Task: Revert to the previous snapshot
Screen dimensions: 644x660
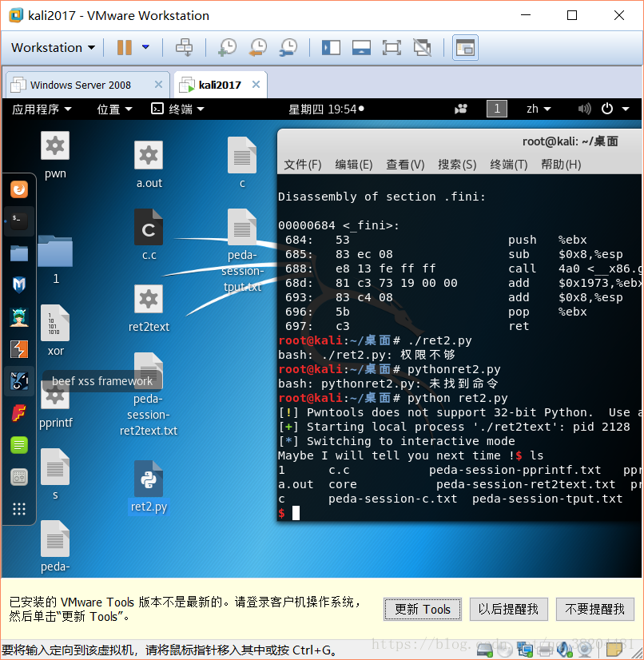Action: [258, 48]
